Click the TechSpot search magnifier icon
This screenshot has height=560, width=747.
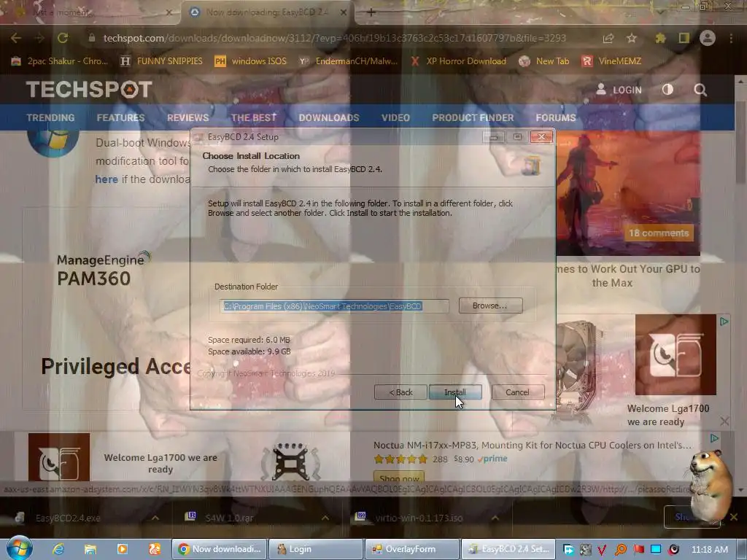(x=700, y=90)
